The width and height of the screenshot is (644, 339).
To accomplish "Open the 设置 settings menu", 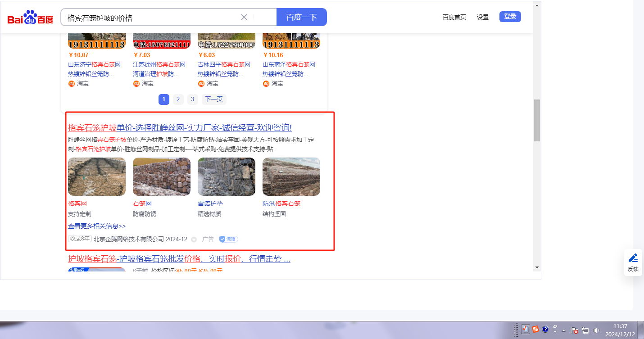I will 482,17.
